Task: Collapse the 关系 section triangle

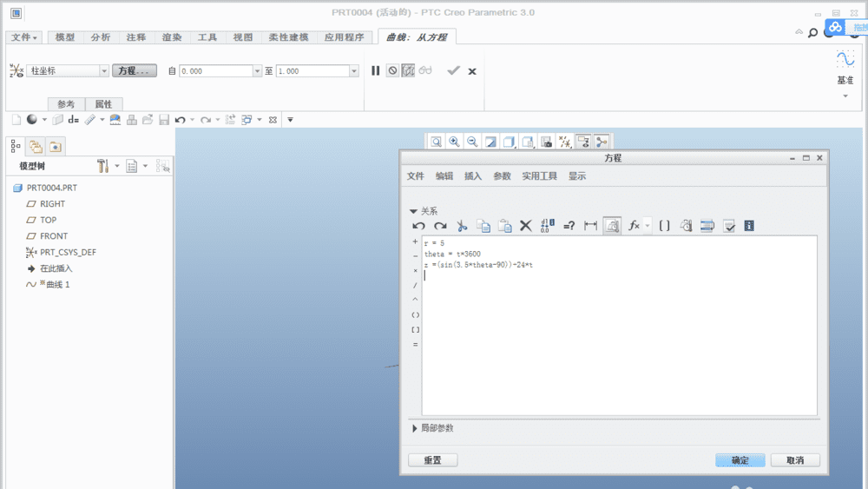Action: point(413,212)
